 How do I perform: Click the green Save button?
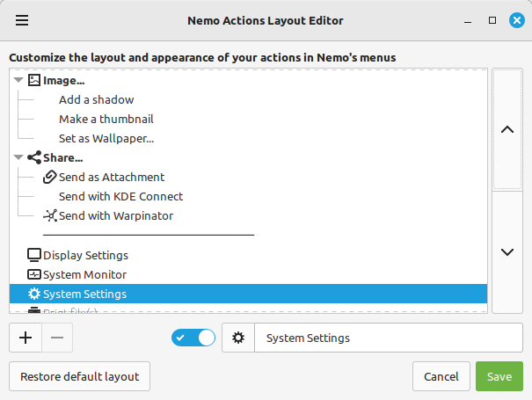click(x=499, y=376)
